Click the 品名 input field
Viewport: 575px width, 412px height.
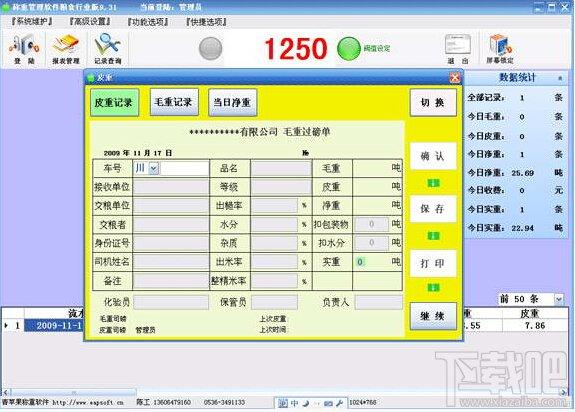point(281,169)
